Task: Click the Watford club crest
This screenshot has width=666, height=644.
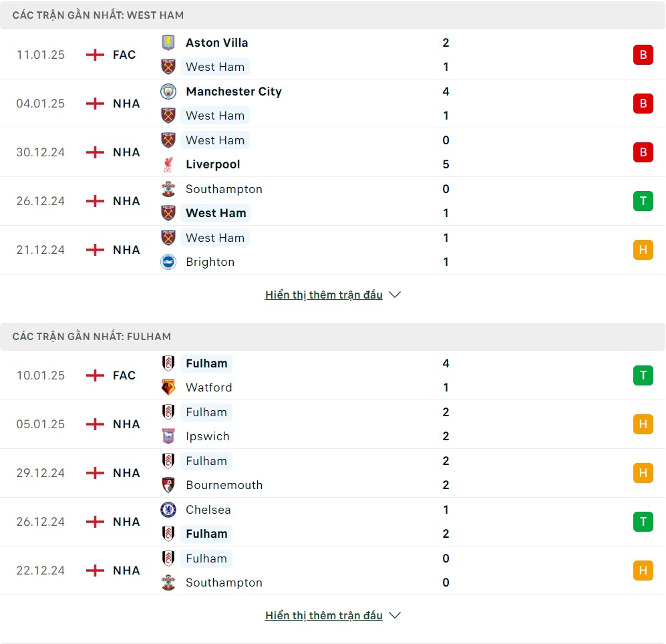Action: click(168, 387)
